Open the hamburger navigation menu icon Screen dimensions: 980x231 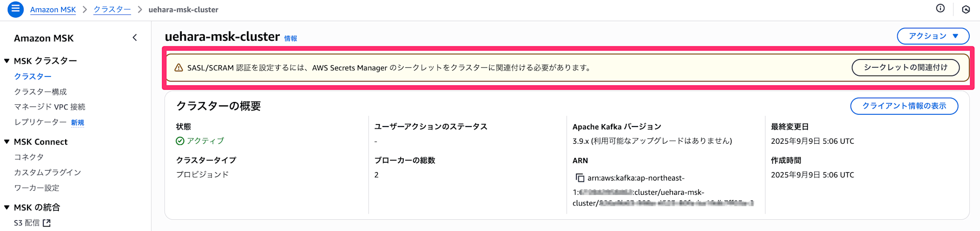pyautogui.click(x=16, y=9)
